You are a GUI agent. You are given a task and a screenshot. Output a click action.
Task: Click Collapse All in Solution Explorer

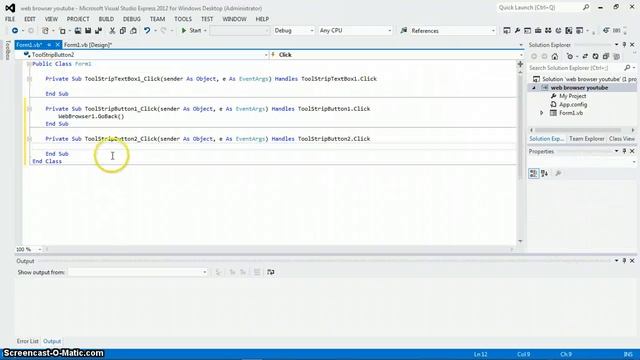point(606,56)
